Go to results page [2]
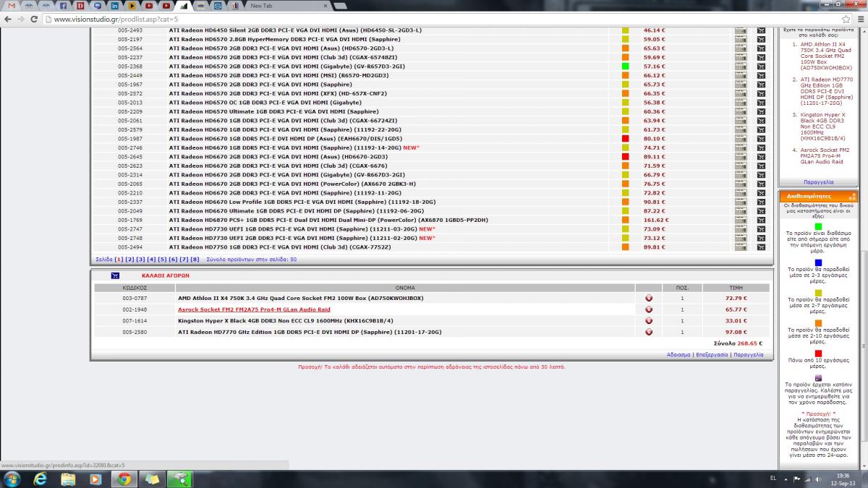Viewport: 868px width, 488px height. click(x=129, y=259)
